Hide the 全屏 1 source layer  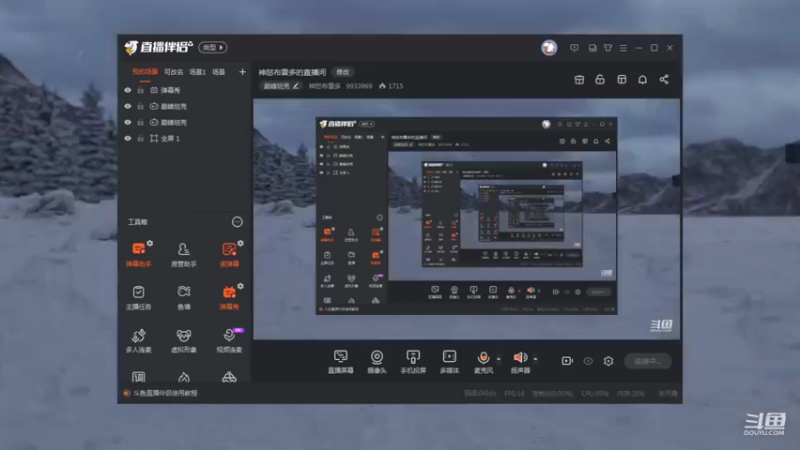(128, 138)
